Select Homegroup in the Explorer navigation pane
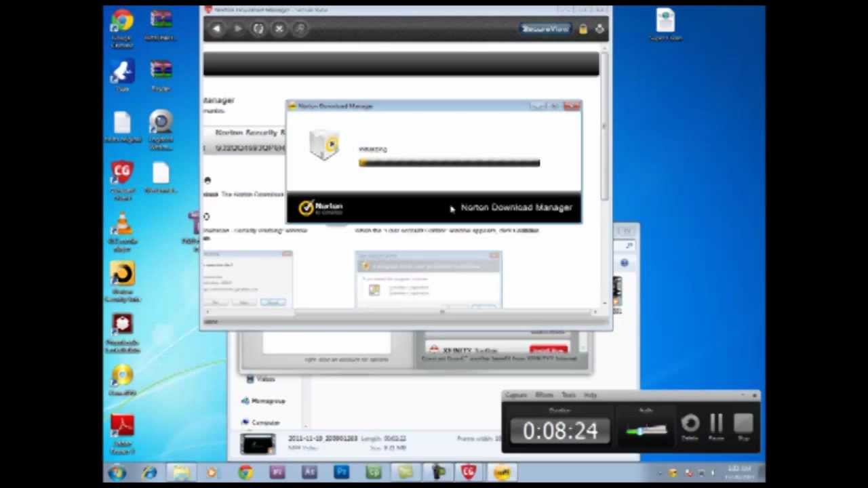 pos(264,401)
